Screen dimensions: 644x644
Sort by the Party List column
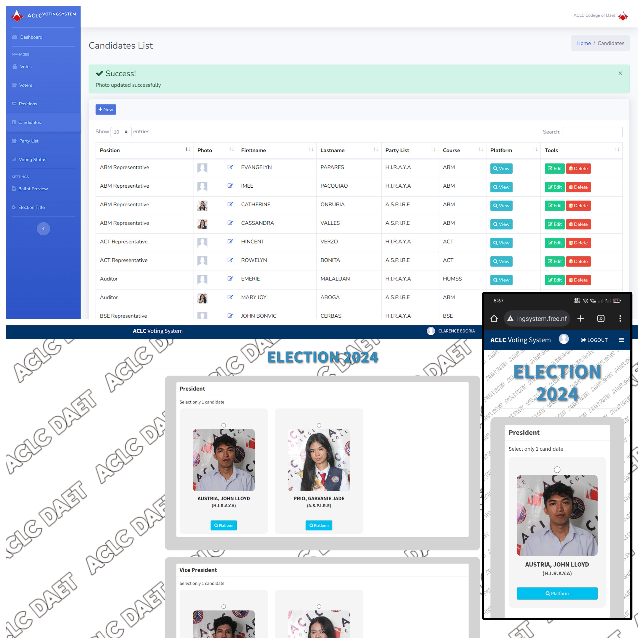click(410, 150)
